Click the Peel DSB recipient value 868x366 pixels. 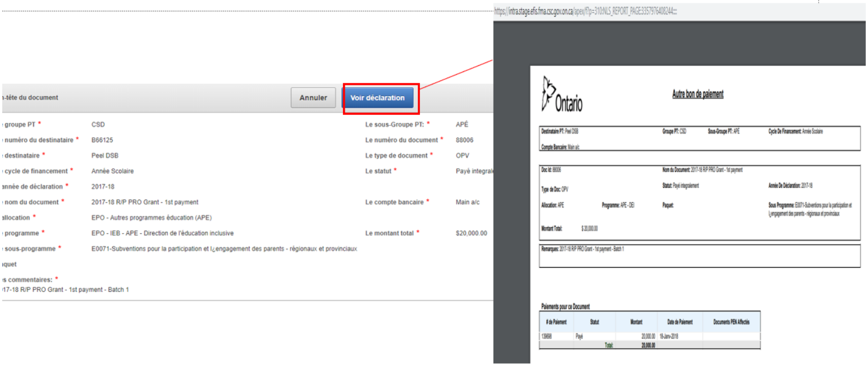click(104, 156)
